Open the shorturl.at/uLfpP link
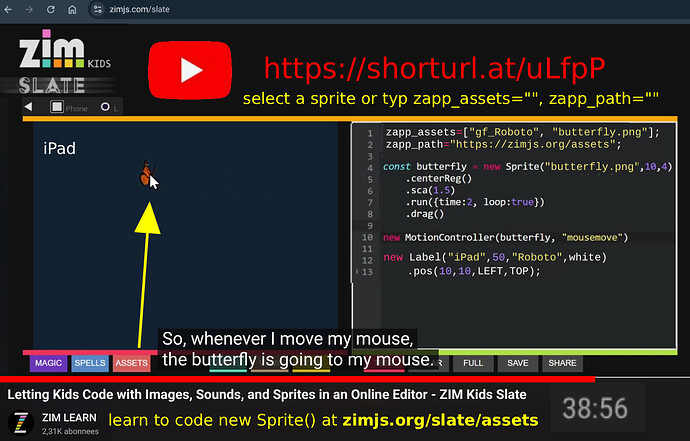This screenshot has width=690, height=441. click(435, 68)
